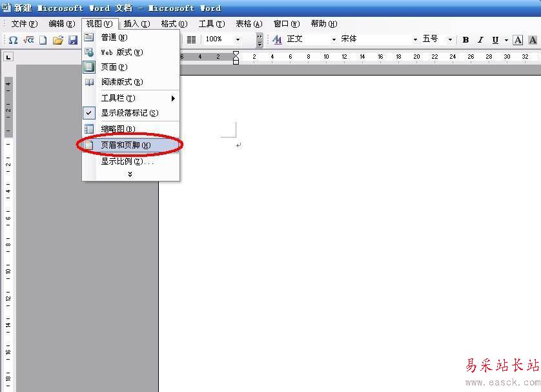Viewport: 541px width, 392px height.
Task: Open the style 正文 dropdown arrow
Action: pos(334,39)
